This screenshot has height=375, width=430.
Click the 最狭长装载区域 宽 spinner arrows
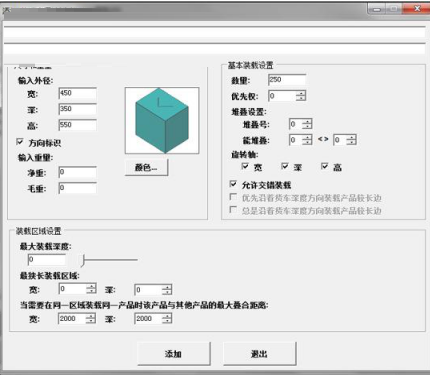[91, 289]
